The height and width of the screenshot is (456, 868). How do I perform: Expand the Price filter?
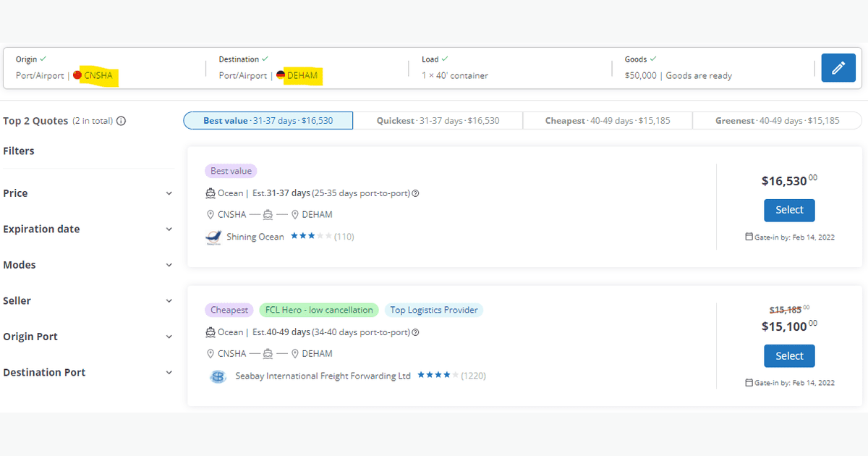coord(169,193)
